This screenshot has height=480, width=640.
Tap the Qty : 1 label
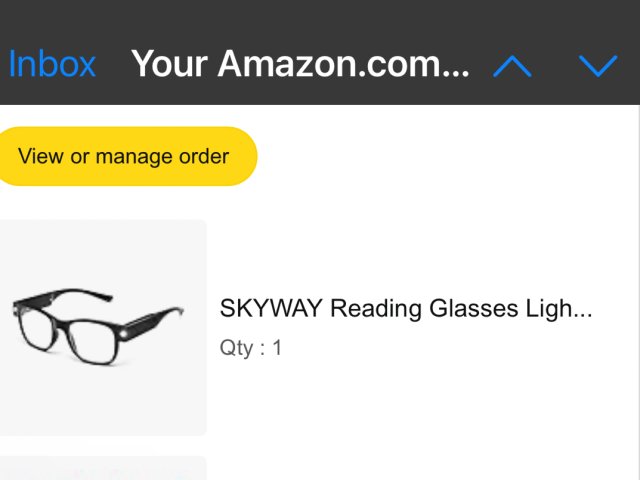tap(251, 348)
